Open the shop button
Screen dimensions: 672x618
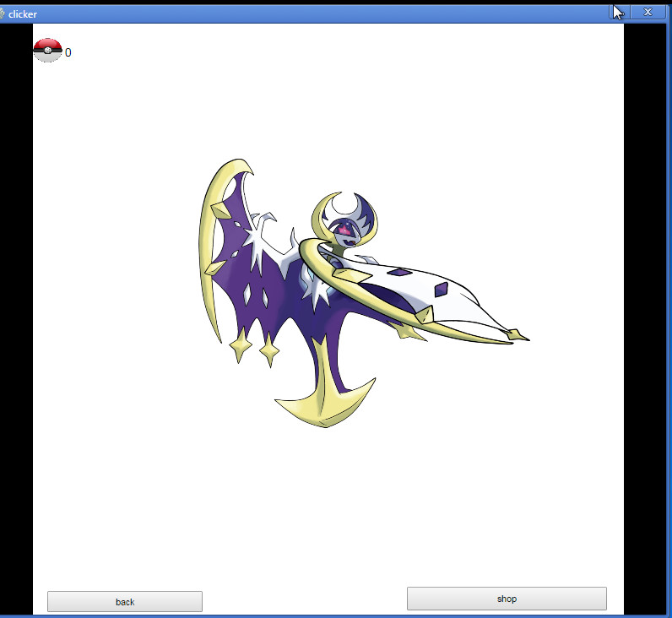coord(507,599)
